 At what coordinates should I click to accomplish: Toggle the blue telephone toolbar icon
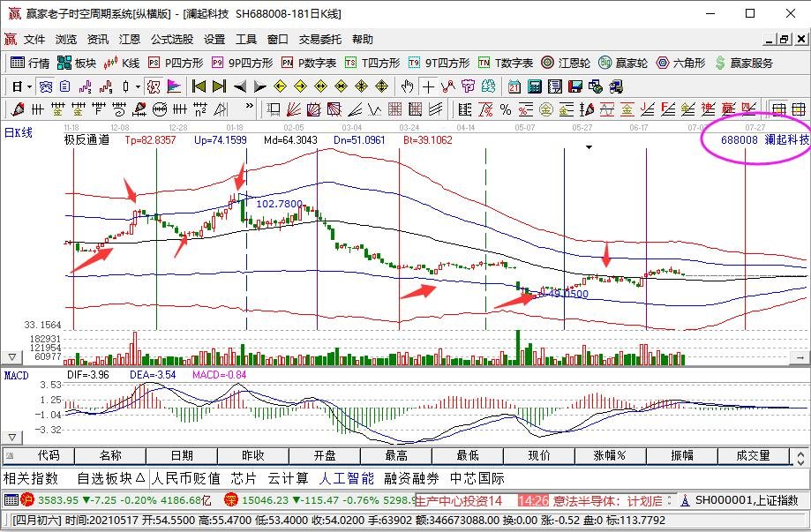tap(46, 86)
